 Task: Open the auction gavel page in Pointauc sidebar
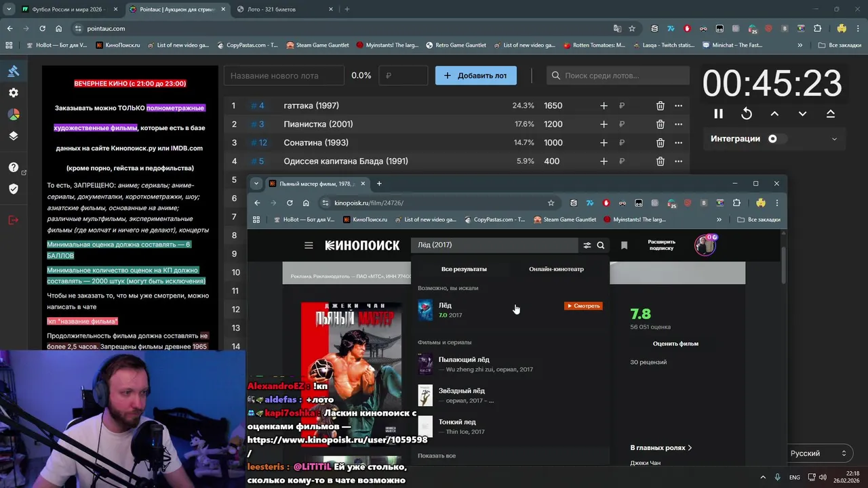[x=14, y=71]
